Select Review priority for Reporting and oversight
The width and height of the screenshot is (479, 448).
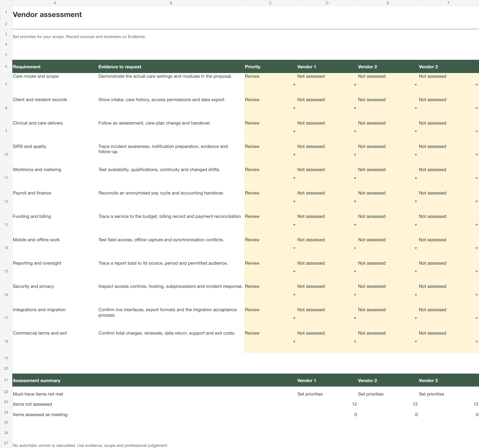(x=270, y=271)
